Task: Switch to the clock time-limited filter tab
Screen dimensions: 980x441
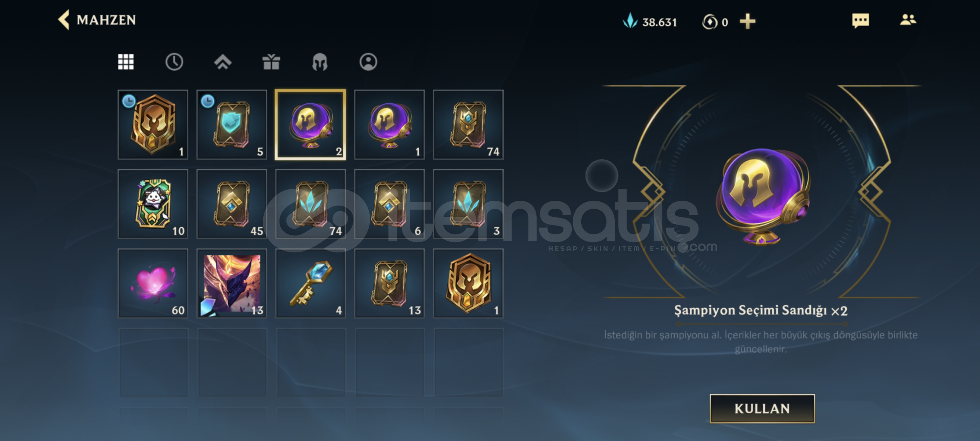Action: point(174,62)
